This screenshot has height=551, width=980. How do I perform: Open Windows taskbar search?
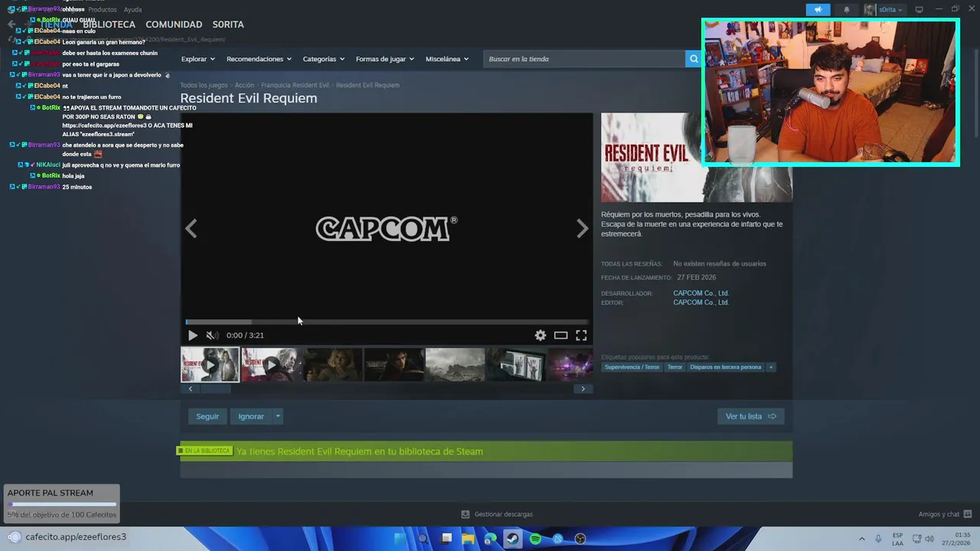click(423, 539)
